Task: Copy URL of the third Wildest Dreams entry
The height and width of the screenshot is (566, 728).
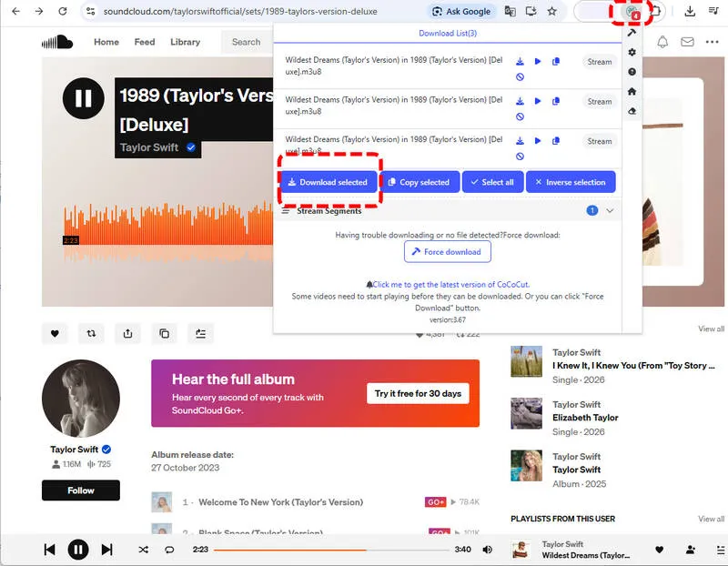Action: [556, 141]
